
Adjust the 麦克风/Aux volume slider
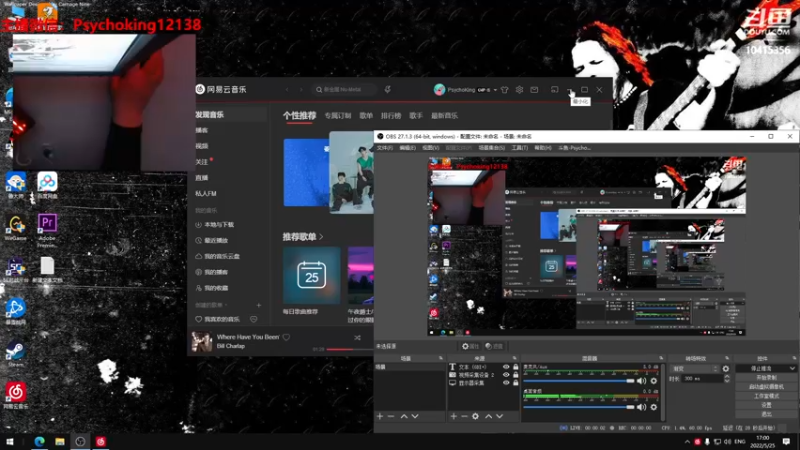[x=579, y=381]
